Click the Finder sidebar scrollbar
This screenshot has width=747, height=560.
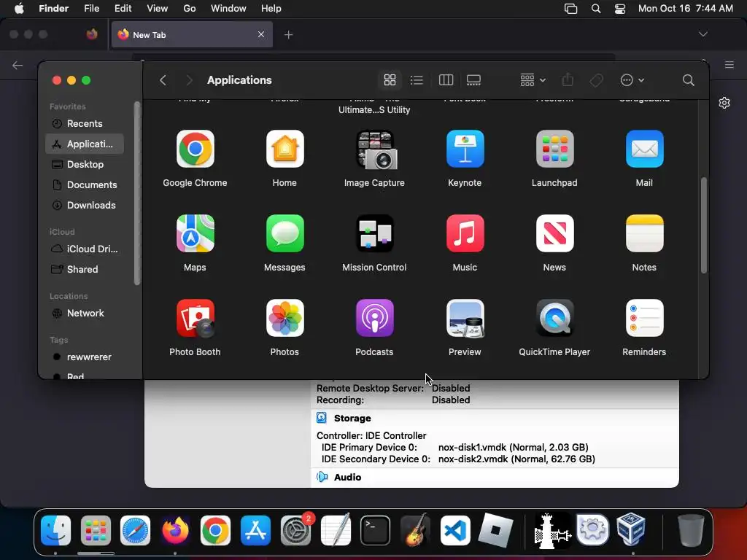tap(137, 193)
